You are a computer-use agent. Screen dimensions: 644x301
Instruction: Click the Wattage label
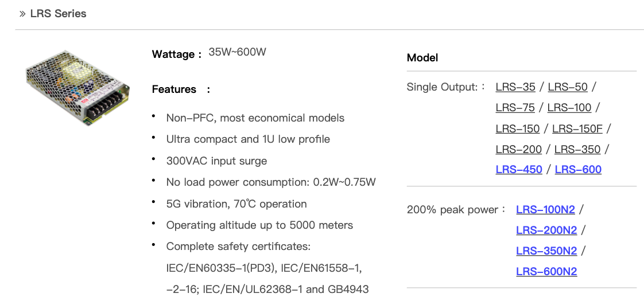173,54
